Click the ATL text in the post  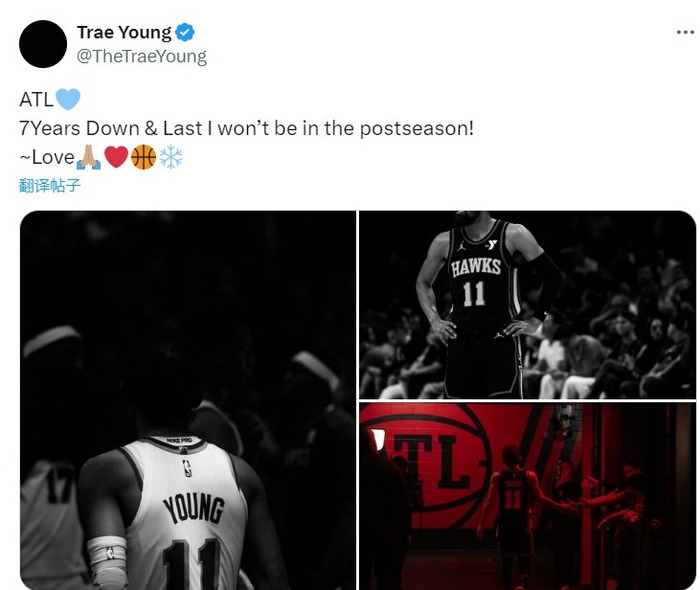coord(36,100)
